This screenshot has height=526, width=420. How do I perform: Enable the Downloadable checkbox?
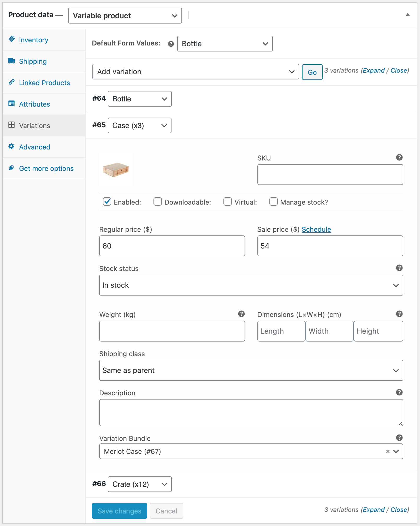coord(157,202)
